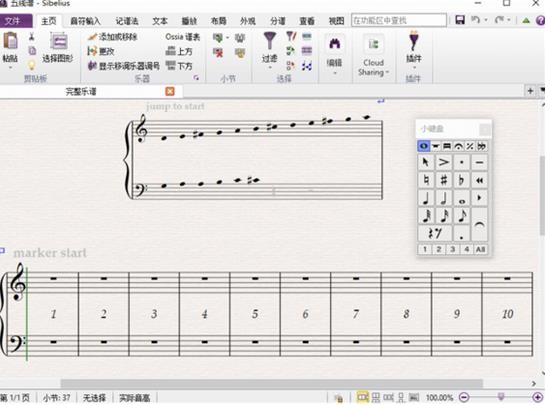Click 更改 change instrument
This screenshot has width=545, height=405.
[x=101, y=51]
